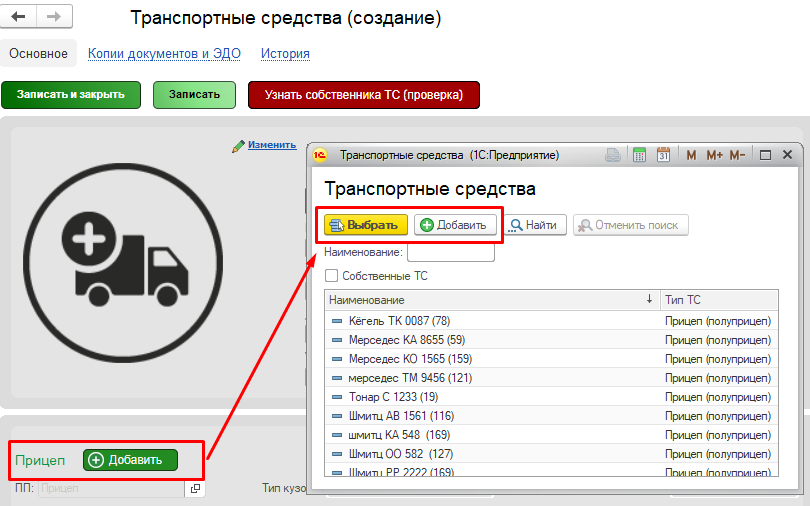Toggle the Собственные ТС checkbox
The image size is (810, 506).
331,276
